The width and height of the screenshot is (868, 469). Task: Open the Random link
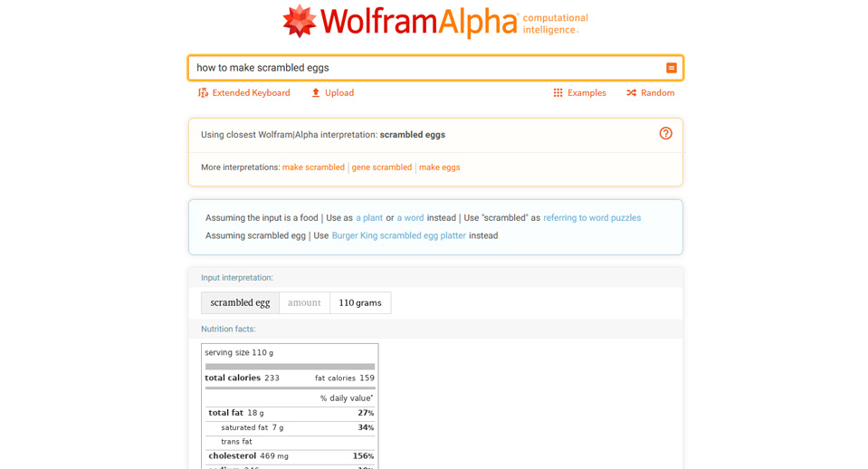[651, 92]
